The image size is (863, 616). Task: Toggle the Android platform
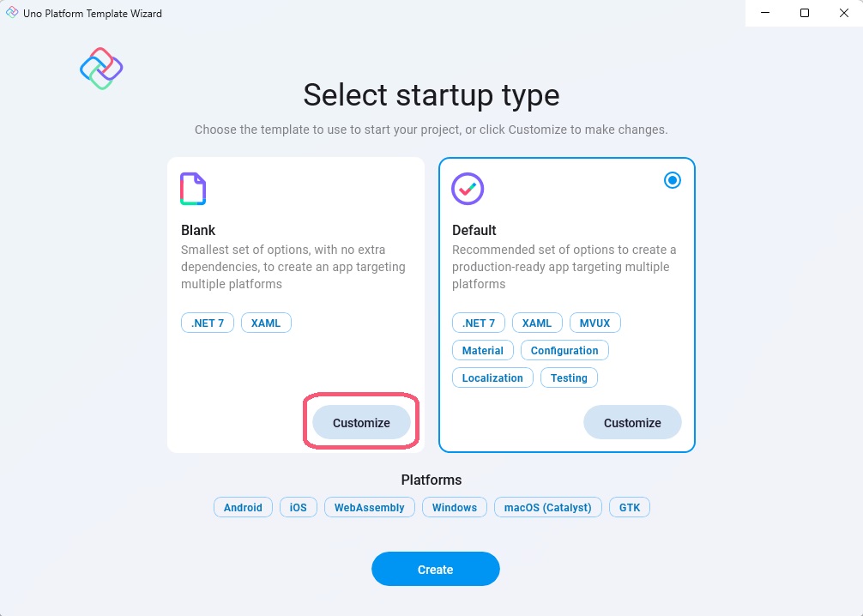pyautogui.click(x=243, y=507)
